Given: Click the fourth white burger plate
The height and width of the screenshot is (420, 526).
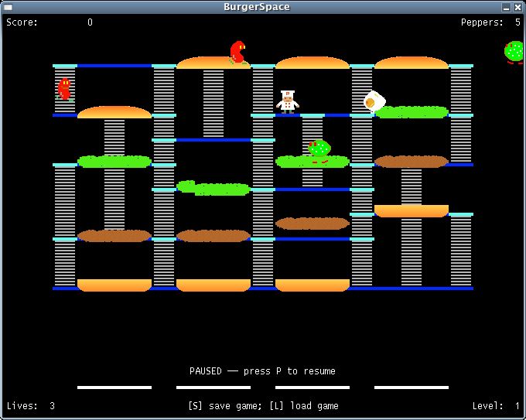Looking at the screenshot, I should (412, 388).
